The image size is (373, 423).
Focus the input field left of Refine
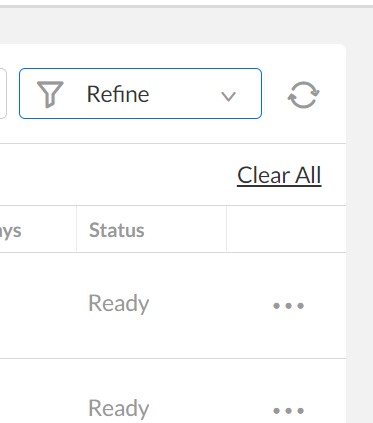(x=3, y=94)
